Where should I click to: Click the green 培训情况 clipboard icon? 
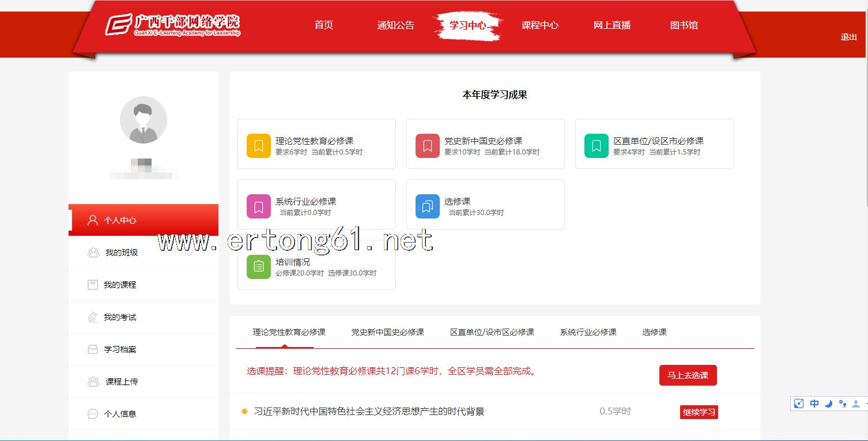(258, 267)
